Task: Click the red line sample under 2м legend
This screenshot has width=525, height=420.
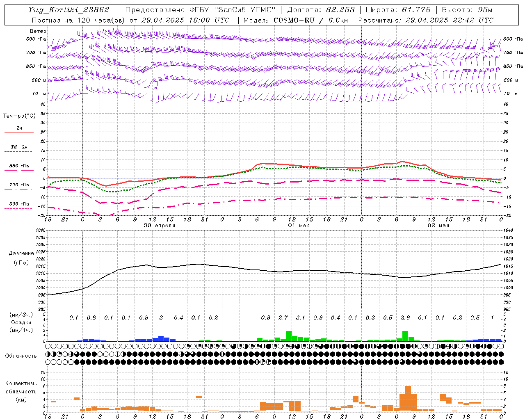Action: (x=19, y=132)
